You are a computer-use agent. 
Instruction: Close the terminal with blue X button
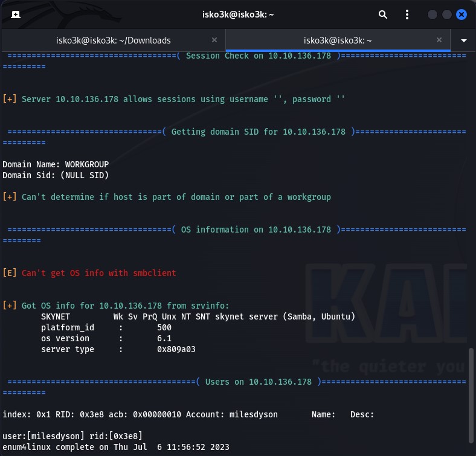[462, 14]
